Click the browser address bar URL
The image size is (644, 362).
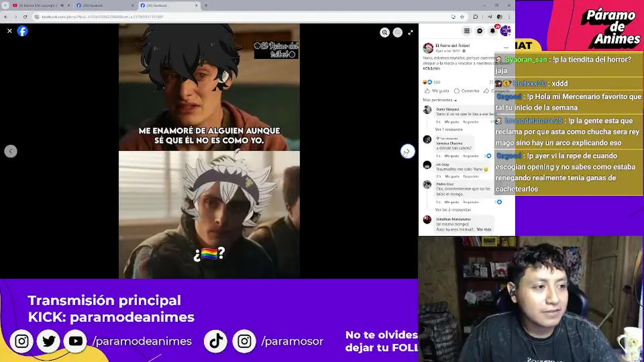(103, 17)
